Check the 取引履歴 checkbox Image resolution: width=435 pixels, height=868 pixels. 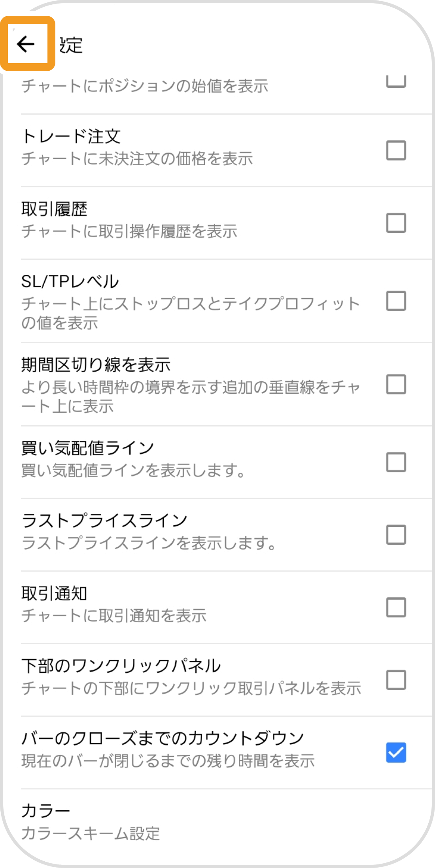point(396,223)
